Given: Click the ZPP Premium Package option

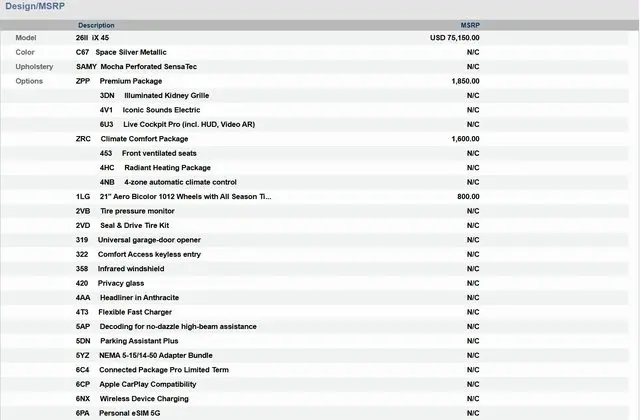Looking at the screenshot, I should pyautogui.click(x=119, y=80).
